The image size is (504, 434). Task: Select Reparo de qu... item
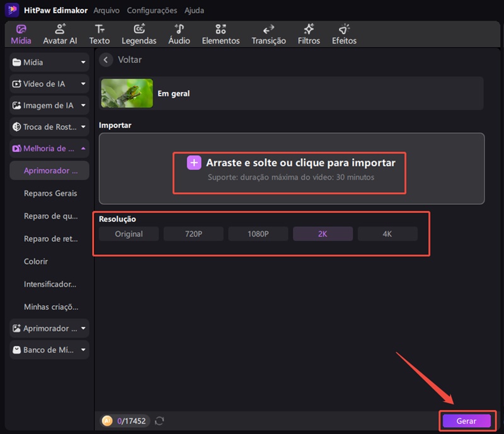pyautogui.click(x=51, y=216)
